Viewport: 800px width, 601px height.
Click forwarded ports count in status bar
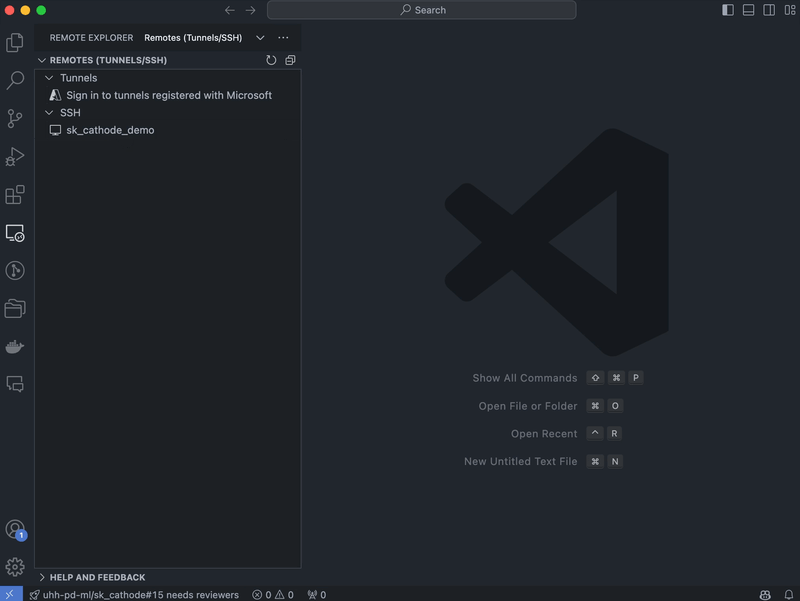pos(316,595)
